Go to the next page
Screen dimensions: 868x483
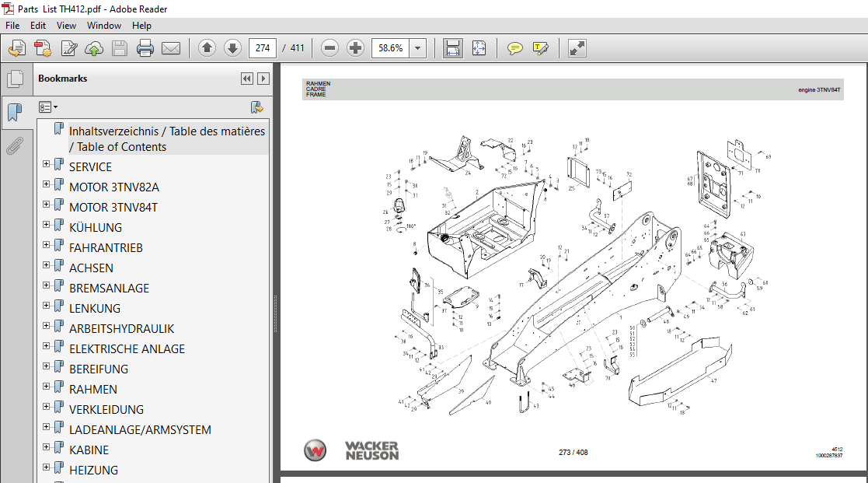click(232, 47)
